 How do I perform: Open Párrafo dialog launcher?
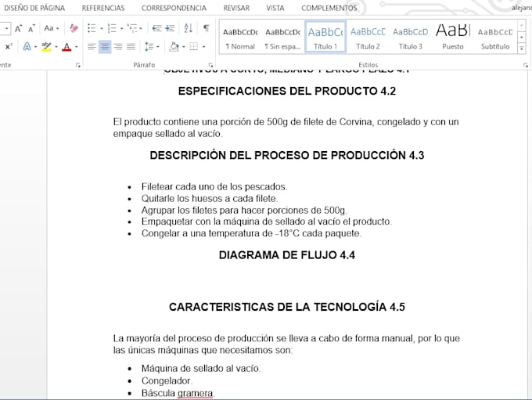point(210,65)
